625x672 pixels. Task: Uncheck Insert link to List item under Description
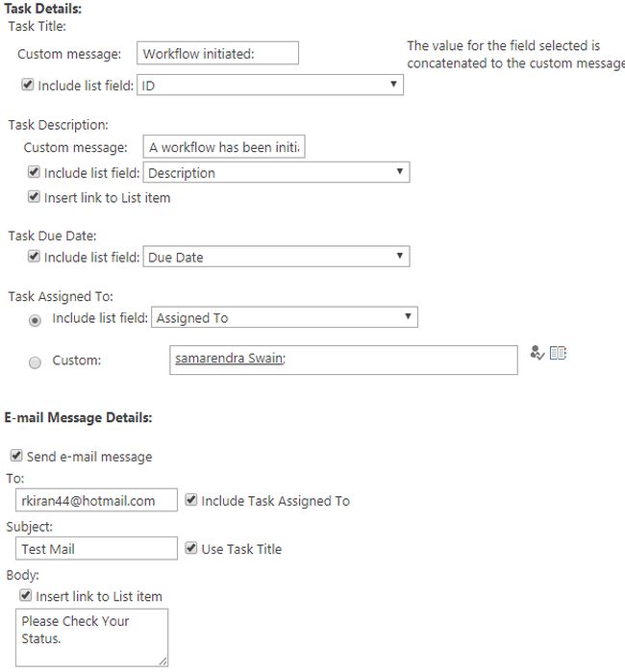click(x=35, y=198)
